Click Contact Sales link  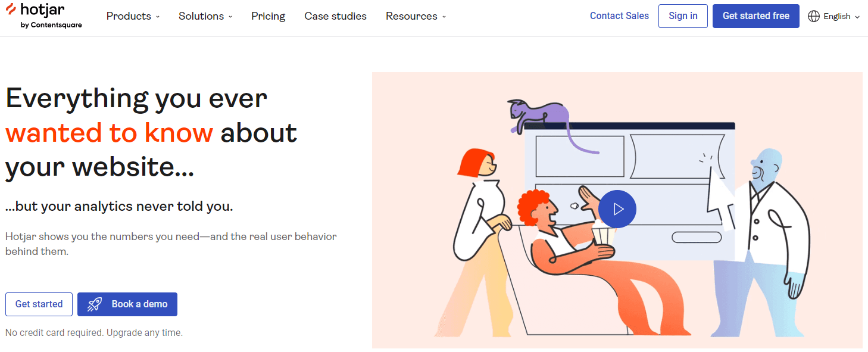click(x=619, y=16)
